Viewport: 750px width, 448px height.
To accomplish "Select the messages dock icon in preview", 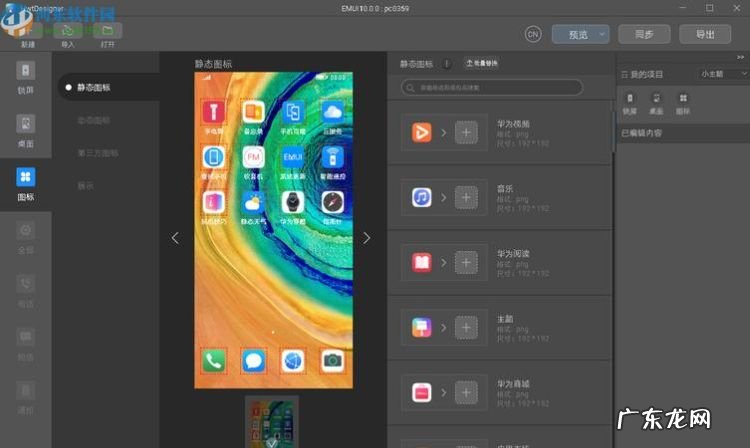I will [253, 361].
